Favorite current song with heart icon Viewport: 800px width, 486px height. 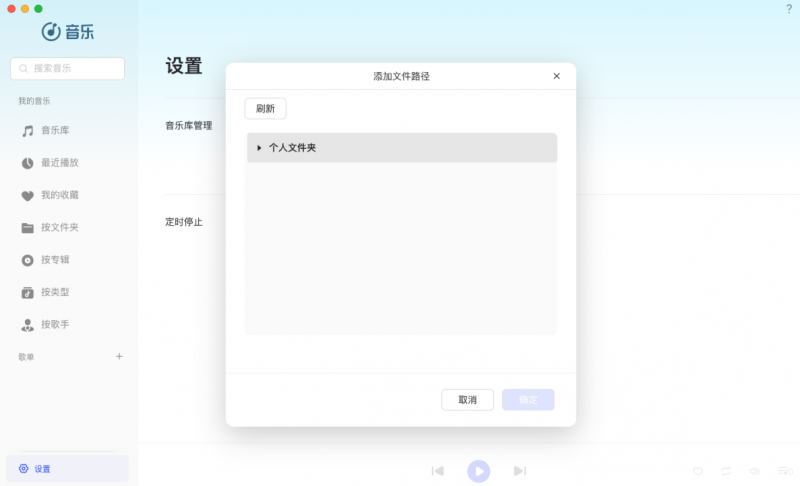coord(698,471)
